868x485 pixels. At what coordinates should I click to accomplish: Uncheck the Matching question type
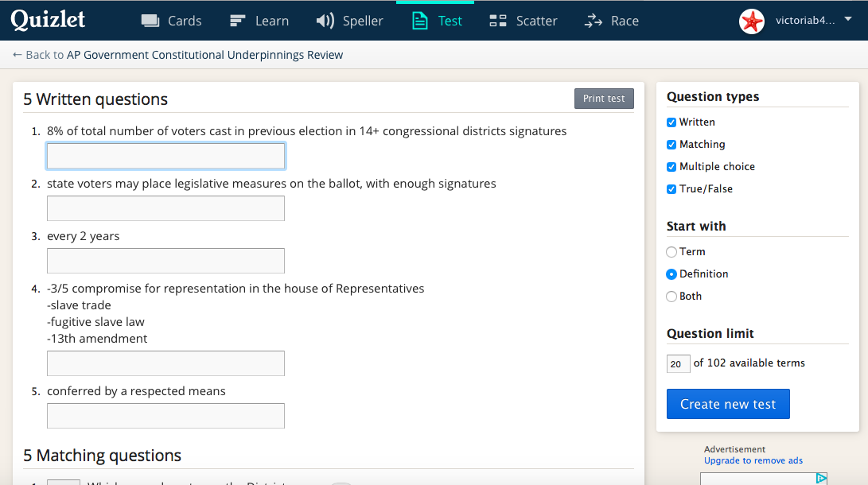[x=671, y=145]
